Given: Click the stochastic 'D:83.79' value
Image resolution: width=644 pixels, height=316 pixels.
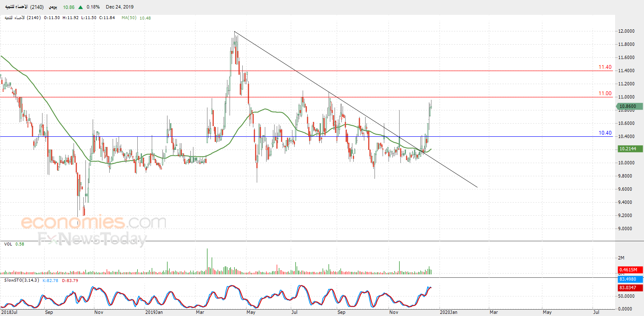Looking at the screenshot, I should (x=70, y=280).
